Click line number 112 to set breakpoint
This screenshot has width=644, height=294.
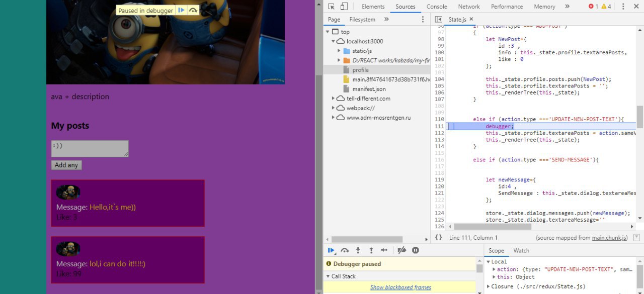pyautogui.click(x=439, y=133)
